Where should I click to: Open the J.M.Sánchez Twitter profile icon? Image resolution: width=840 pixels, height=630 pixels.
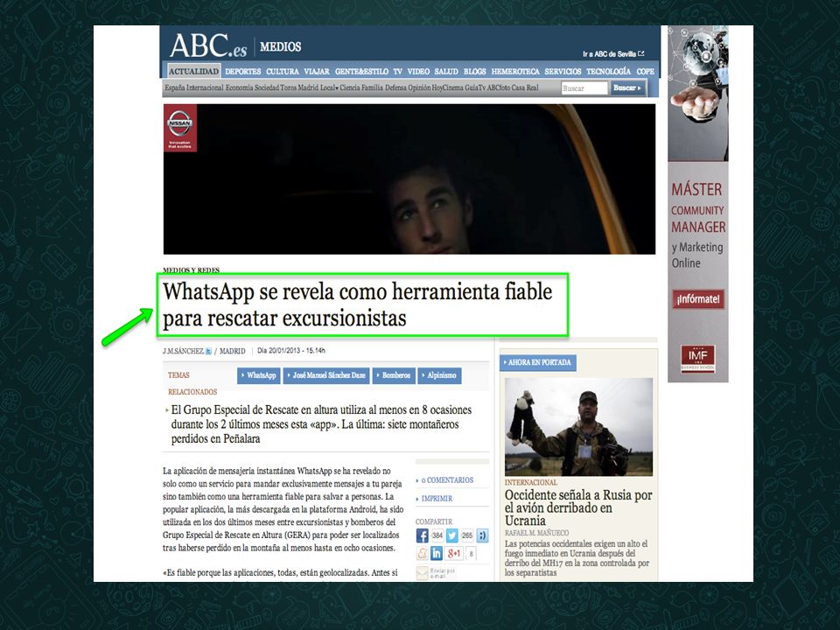208,352
